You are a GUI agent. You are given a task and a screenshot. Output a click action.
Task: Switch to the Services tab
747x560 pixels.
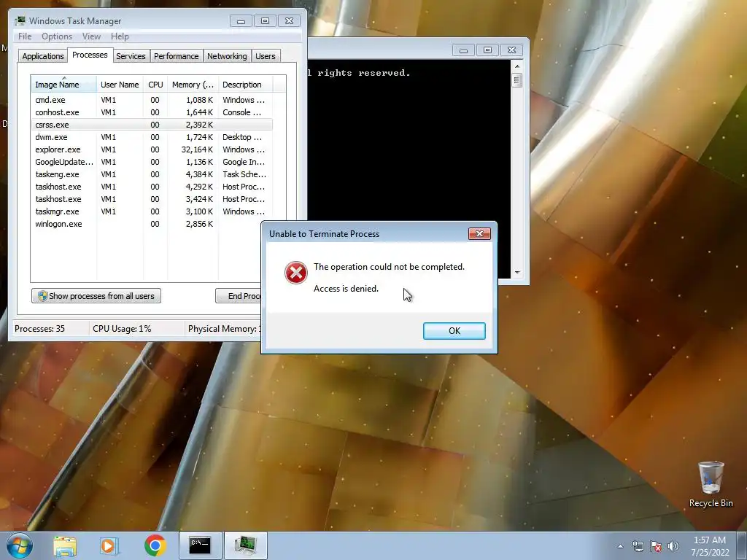pos(131,55)
